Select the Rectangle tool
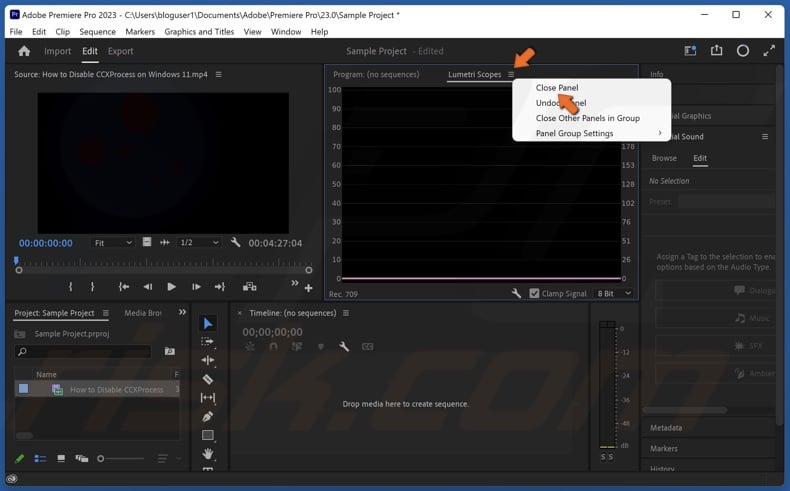 [x=208, y=435]
